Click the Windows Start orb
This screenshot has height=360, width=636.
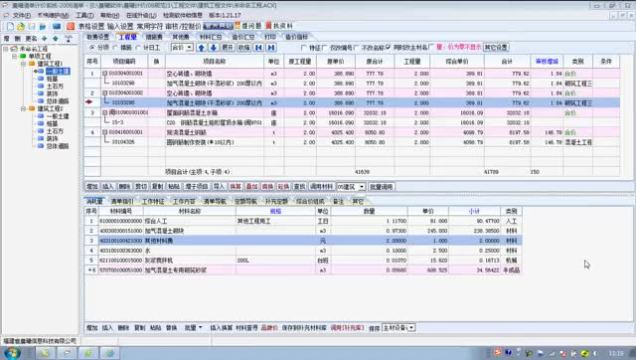point(12,353)
